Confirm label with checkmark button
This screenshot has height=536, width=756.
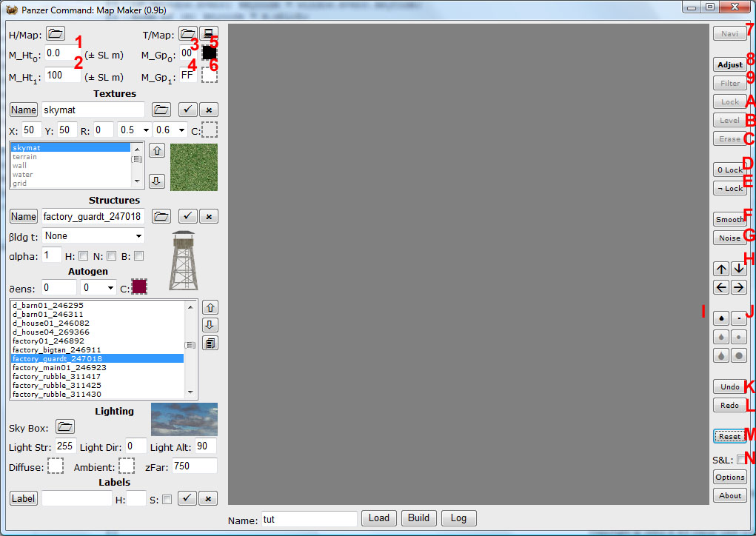tap(187, 498)
